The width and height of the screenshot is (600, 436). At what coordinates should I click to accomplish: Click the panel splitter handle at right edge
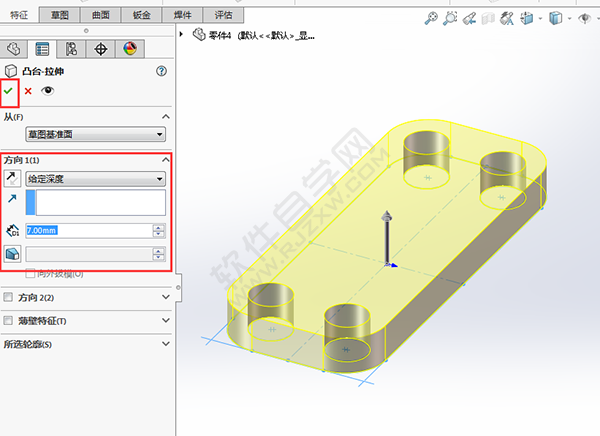(x=178, y=287)
